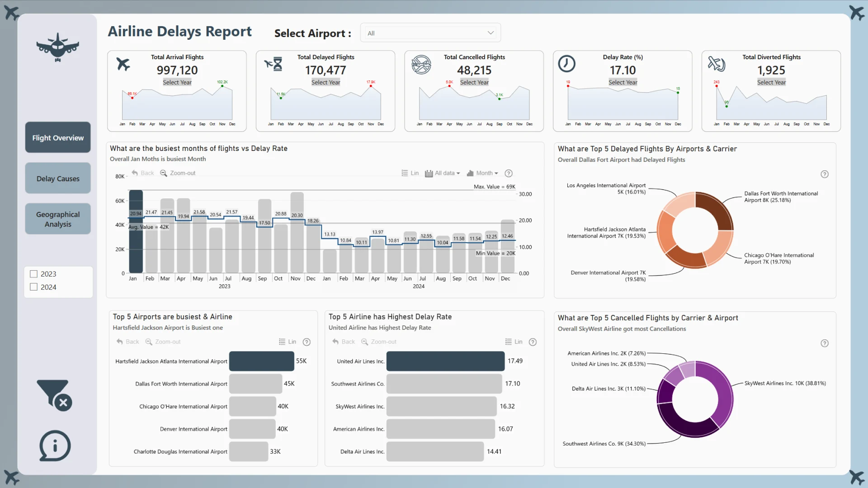Open Select Year under Delay Rate
This screenshot has width=868, height=488.
click(x=623, y=82)
